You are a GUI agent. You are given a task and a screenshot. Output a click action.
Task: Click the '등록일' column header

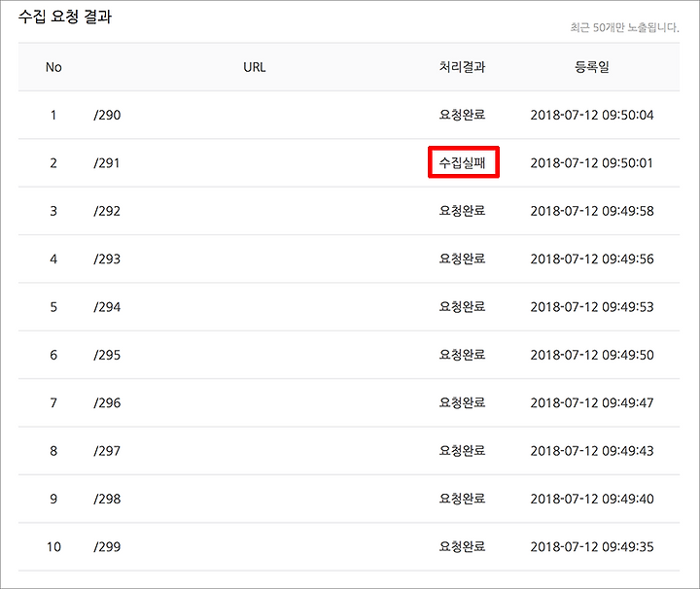pos(592,67)
